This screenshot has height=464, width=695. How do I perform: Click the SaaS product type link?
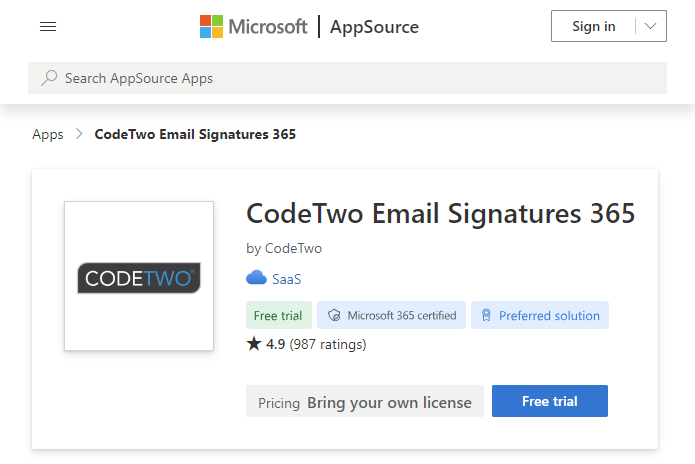[x=286, y=279]
